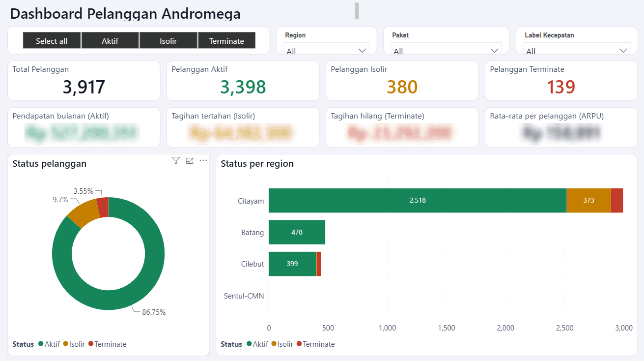Click the Tagihan tertahan (Isolir) card label
644x361 pixels.
pyautogui.click(x=213, y=116)
